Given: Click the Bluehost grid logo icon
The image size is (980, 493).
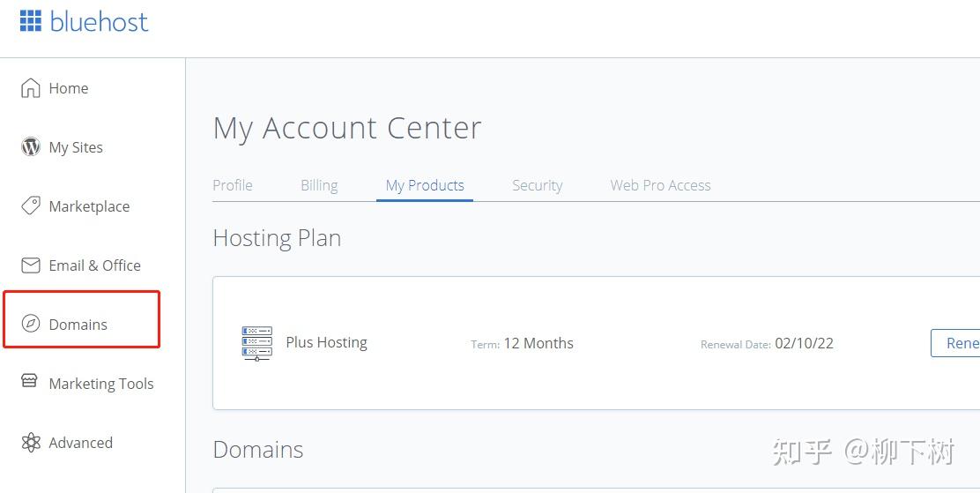Looking at the screenshot, I should click(x=31, y=21).
